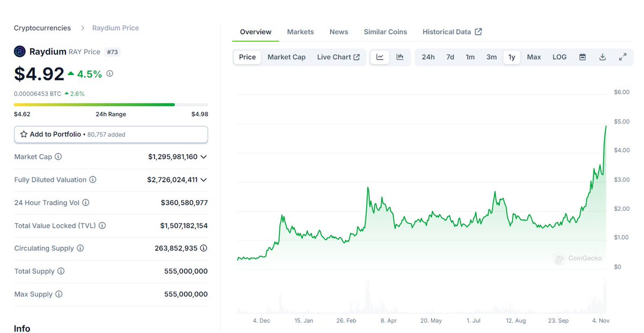The image size is (644, 333).
Task: Switch chart to candlestick view
Action: [399, 57]
